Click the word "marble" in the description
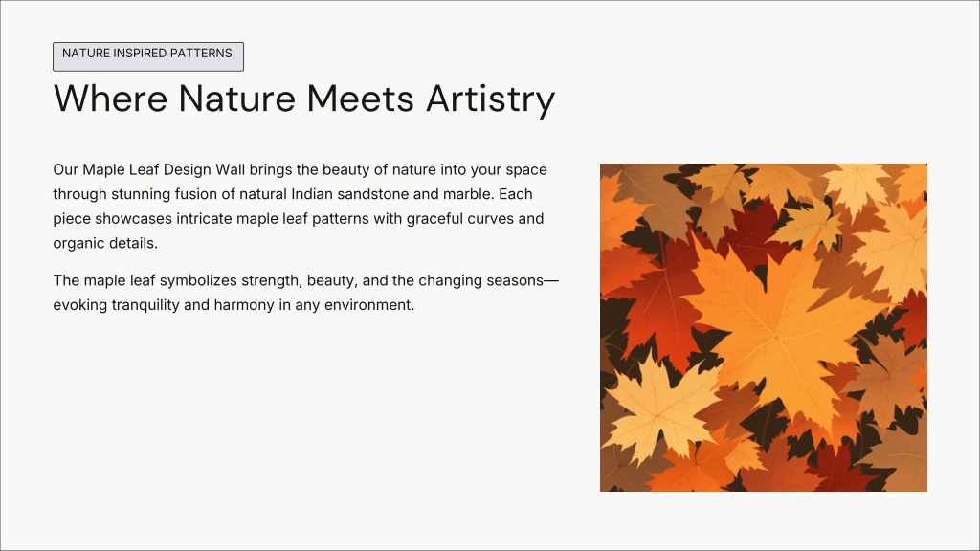Image resolution: width=980 pixels, height=551 pixels. (x=467, y=194)
